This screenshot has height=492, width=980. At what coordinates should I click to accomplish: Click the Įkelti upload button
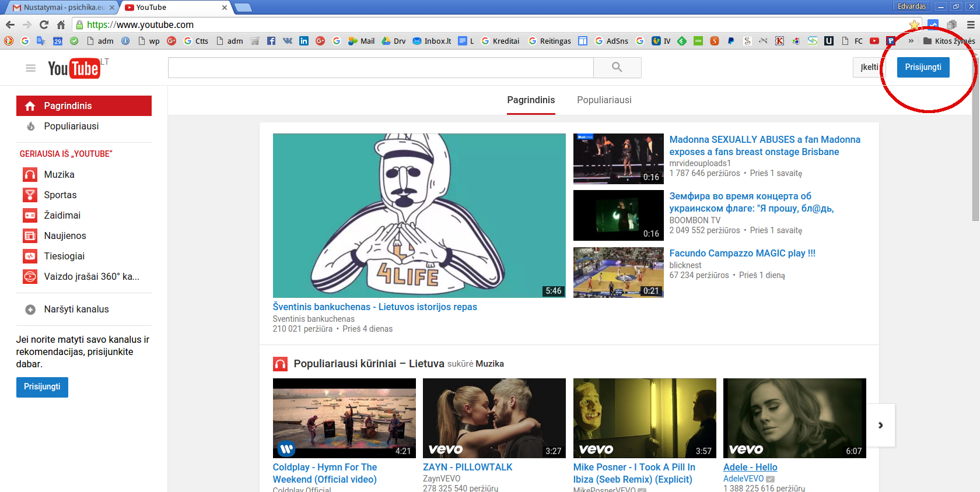(869, 67)
